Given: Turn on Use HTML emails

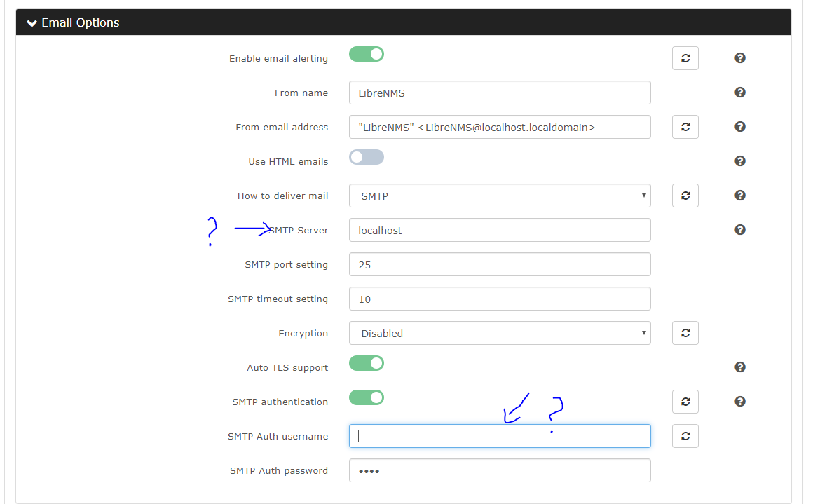Looking at the screenshot, I should pos(367,157).
